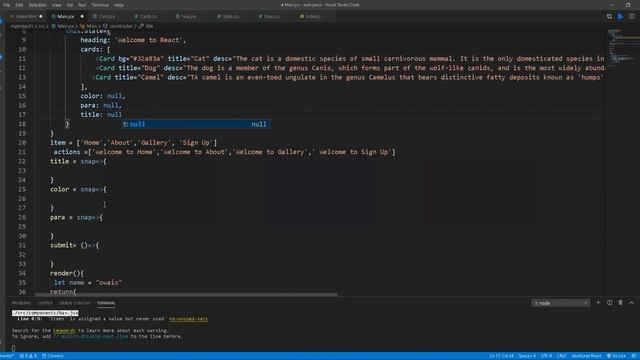Image resolution: width=640 pixels, height=360 pixels.
Task: Split the terminal pane
Action: click(609, 303)
